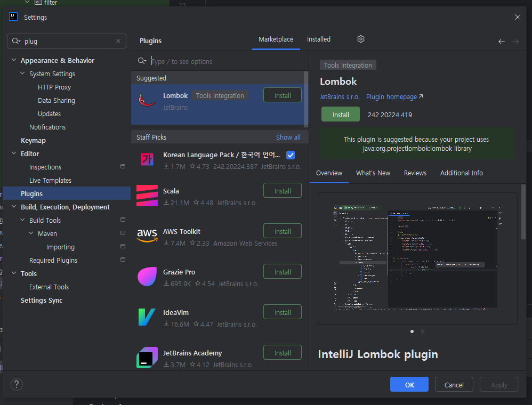Click the settings search magnifier icon
This screenshot has width=532, height=405.
pyautogui.click(x=16, y=41)
